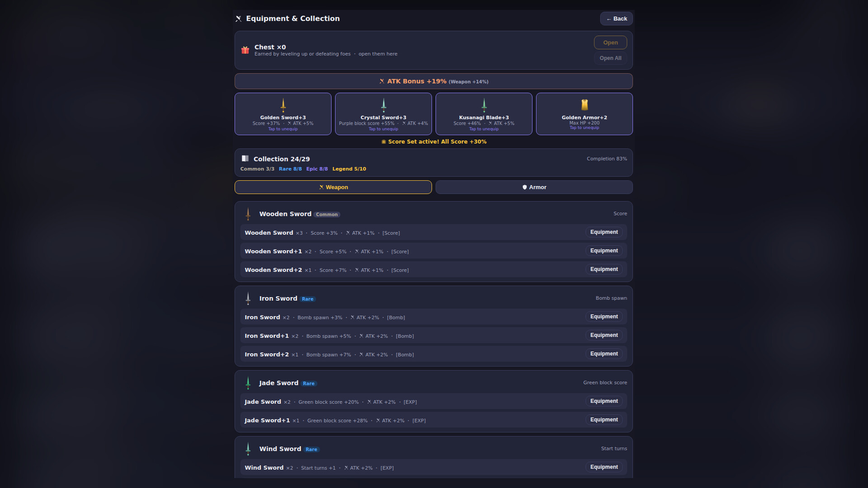868x488 pixels.
Task: Click the Wind Sword group icon
Action: tap(248, 449)
